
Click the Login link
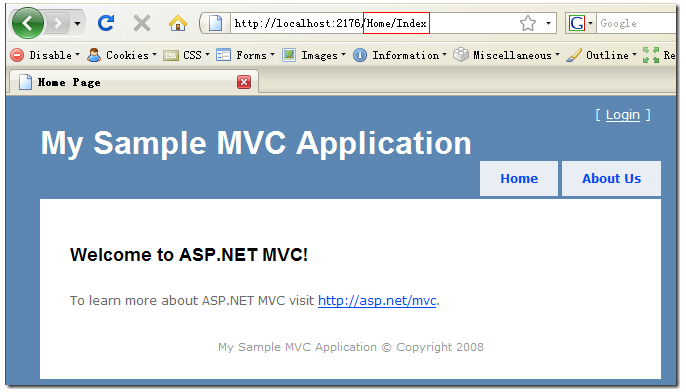[623, 115]
